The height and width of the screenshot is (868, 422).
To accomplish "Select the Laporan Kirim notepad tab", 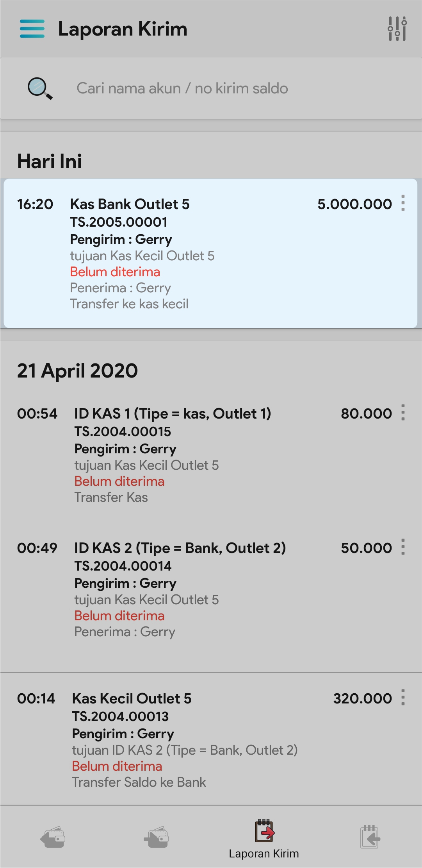I will [x=264, y=838].
